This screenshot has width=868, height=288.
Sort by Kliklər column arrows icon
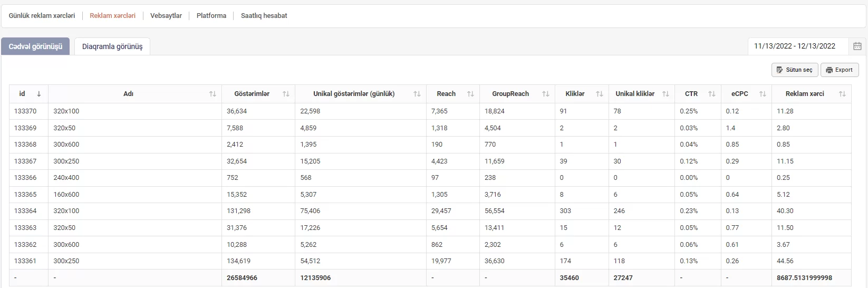[599, 94]
